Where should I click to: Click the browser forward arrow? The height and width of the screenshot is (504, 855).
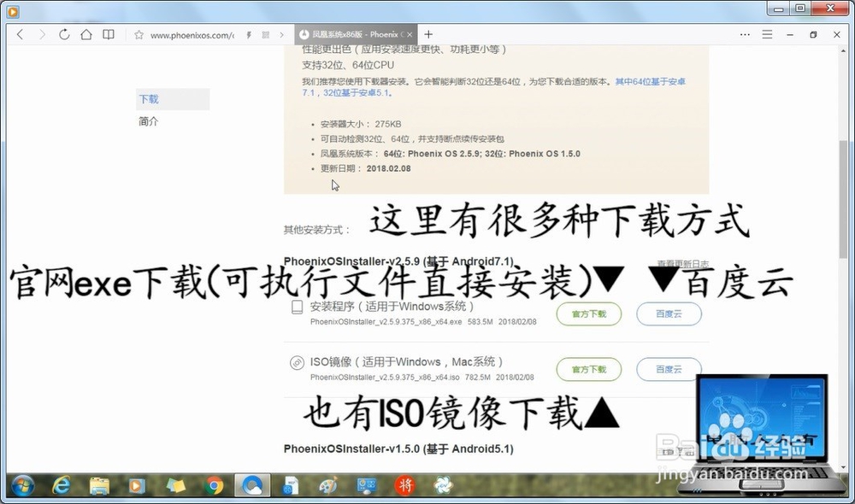(x=42, y=35)
